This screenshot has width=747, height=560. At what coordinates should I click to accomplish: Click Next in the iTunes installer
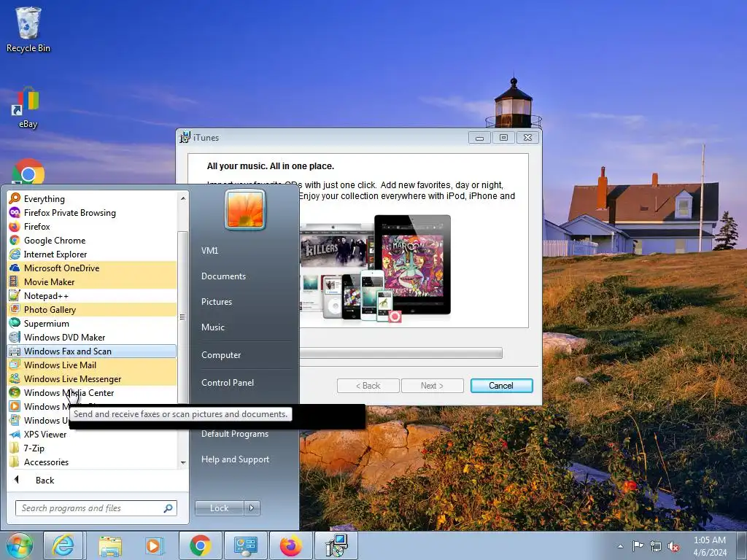432,386
